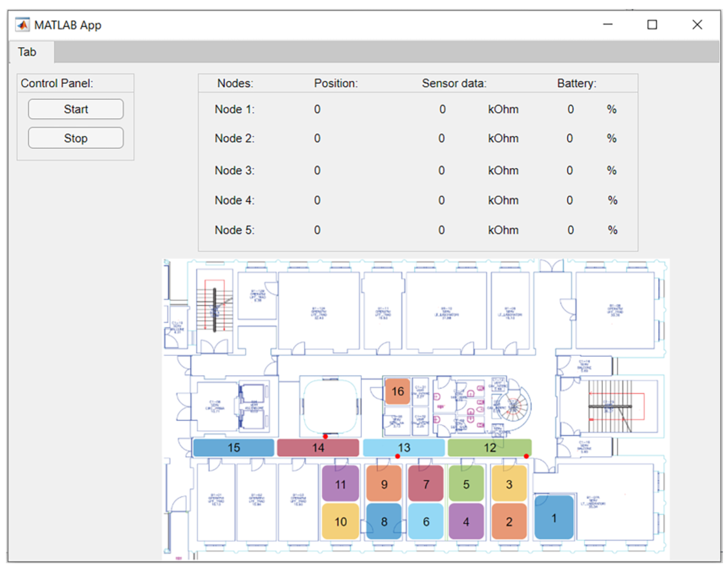Click the MATLAB logo icon
The image size is (728, 571).
(x=23, y=25)
